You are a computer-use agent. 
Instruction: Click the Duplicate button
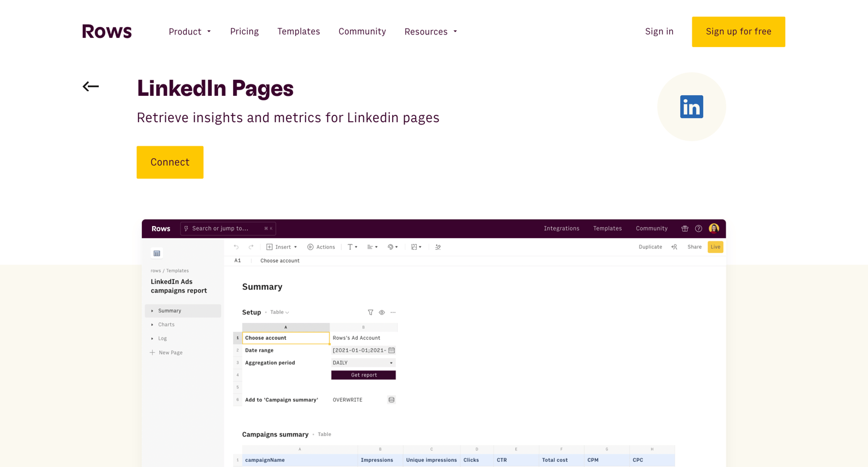[650, 247]
